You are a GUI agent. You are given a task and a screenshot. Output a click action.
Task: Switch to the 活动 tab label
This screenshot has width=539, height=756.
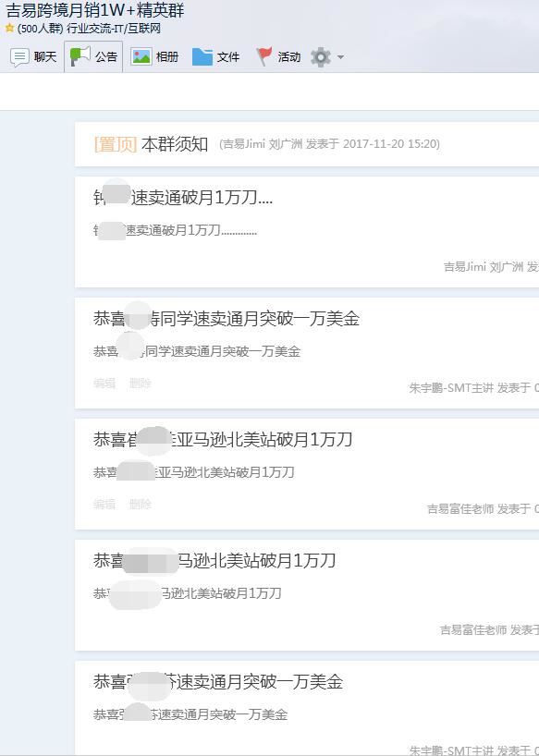pos(288,57)
